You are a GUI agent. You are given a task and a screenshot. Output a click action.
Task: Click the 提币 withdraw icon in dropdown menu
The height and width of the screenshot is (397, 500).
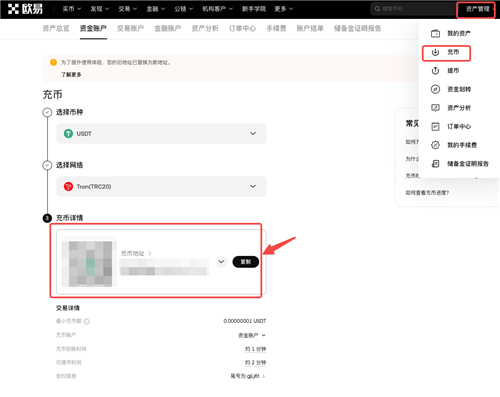click(x=435, y=71)
